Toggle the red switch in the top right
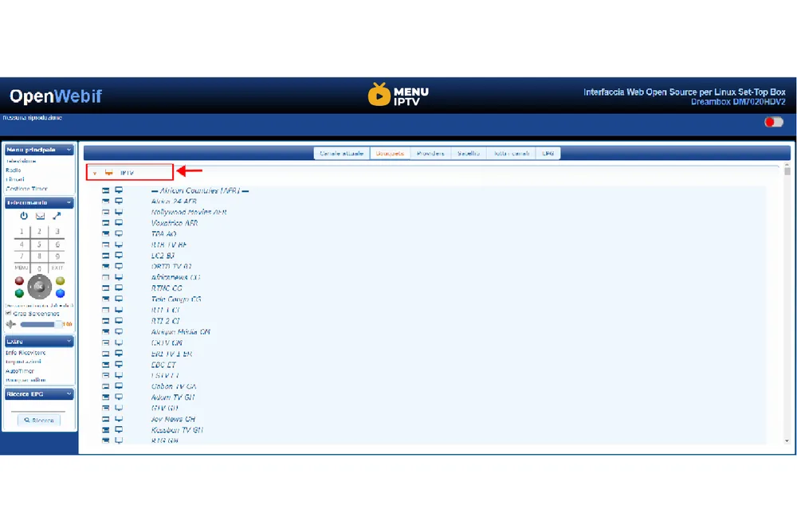The image size is (797, 532). pos(774,122)
